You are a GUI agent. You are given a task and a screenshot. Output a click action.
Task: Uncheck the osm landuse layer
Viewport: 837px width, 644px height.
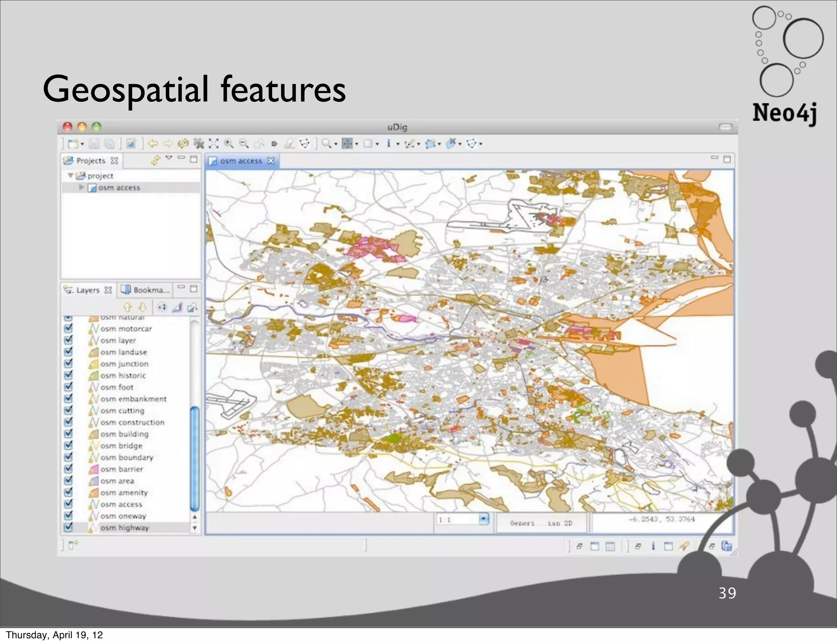point(69,351)
